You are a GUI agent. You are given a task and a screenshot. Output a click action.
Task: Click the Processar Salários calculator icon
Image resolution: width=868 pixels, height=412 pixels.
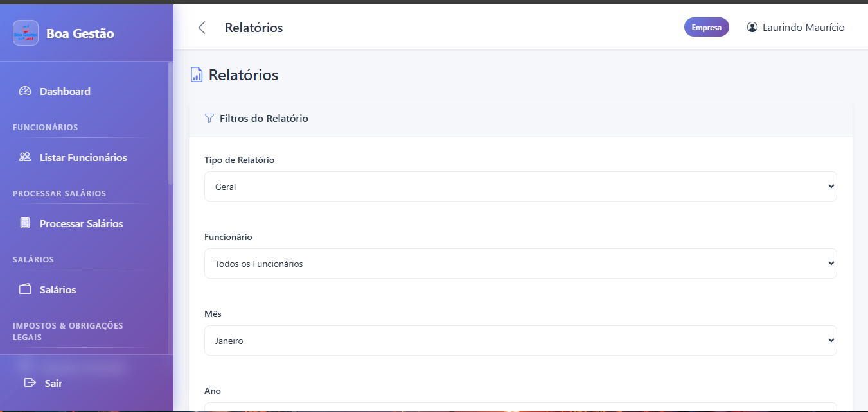25,223
